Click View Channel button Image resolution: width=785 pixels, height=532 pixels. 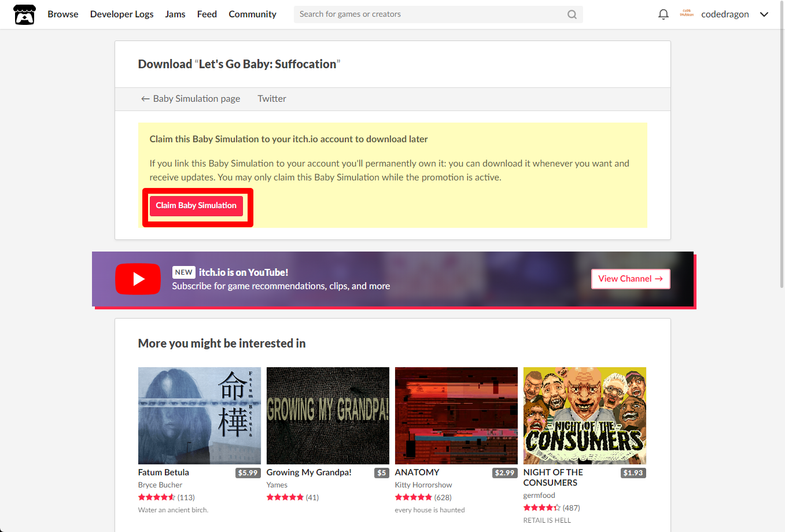click(x=631, y=279)
